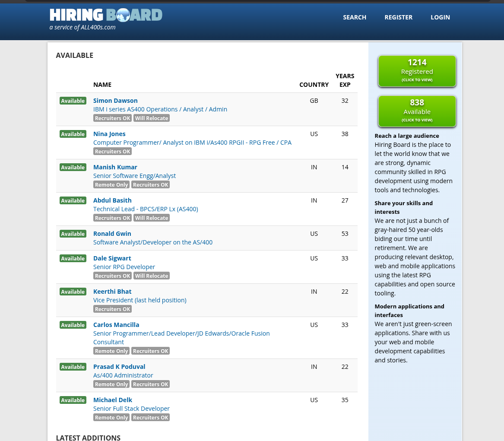The width and height of the screenshot is (504, 441).
Task: Click Senior Software Engg/Analyst title link
Action: pyautogui.click(x=134, y=176)
